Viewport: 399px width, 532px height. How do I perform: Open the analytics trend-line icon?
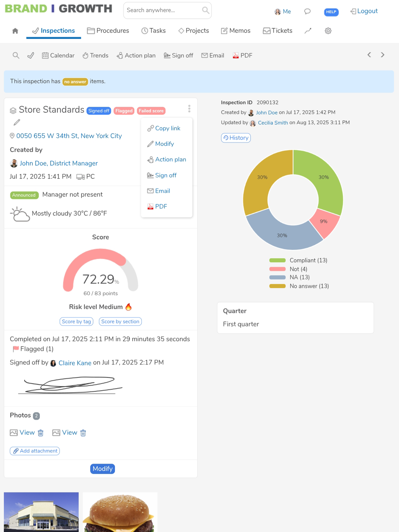308,31
